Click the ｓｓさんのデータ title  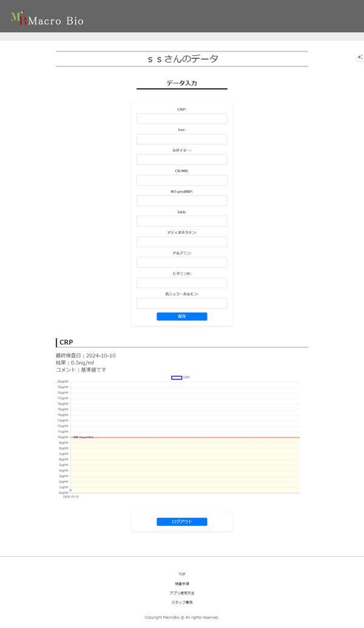[x=183, y=59]
